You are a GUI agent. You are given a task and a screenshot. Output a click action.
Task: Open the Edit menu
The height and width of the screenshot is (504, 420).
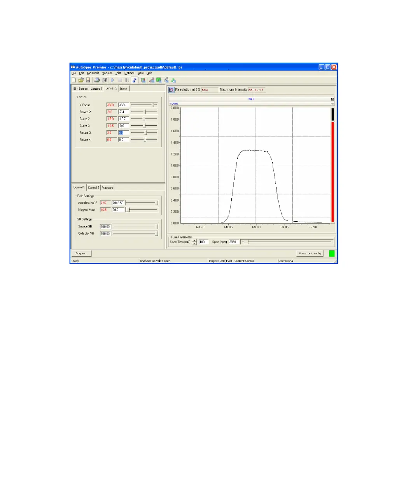pos(81,73)
